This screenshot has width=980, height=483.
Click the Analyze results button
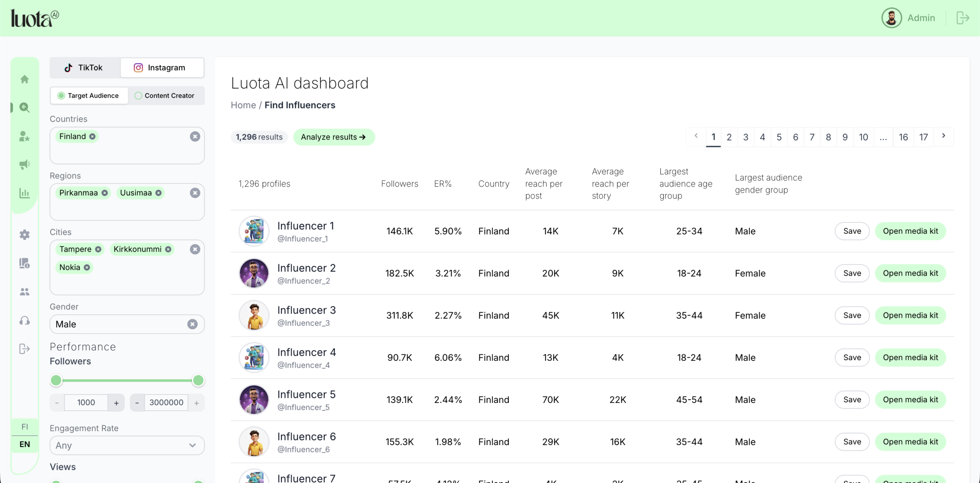click(333, 137)
